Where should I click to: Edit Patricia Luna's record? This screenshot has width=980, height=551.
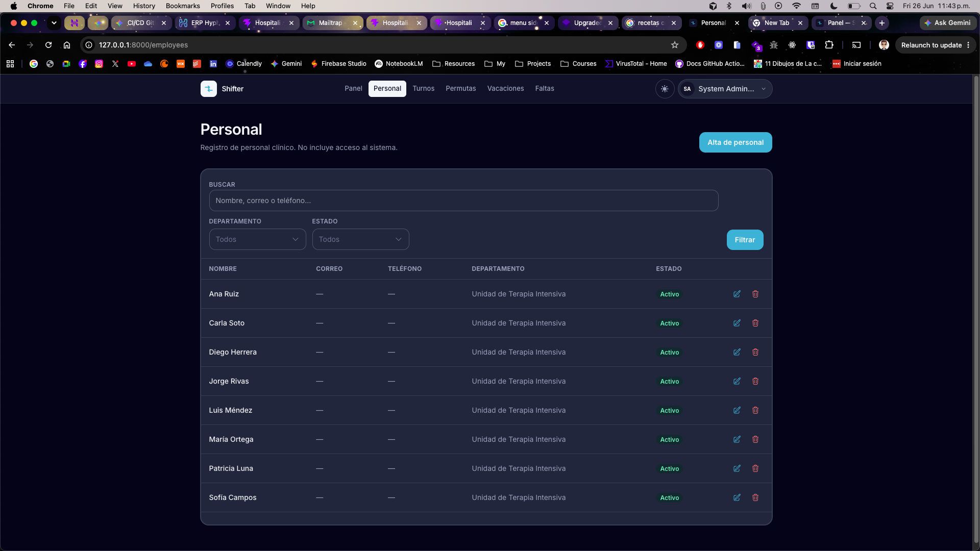(x=737, y=468)
